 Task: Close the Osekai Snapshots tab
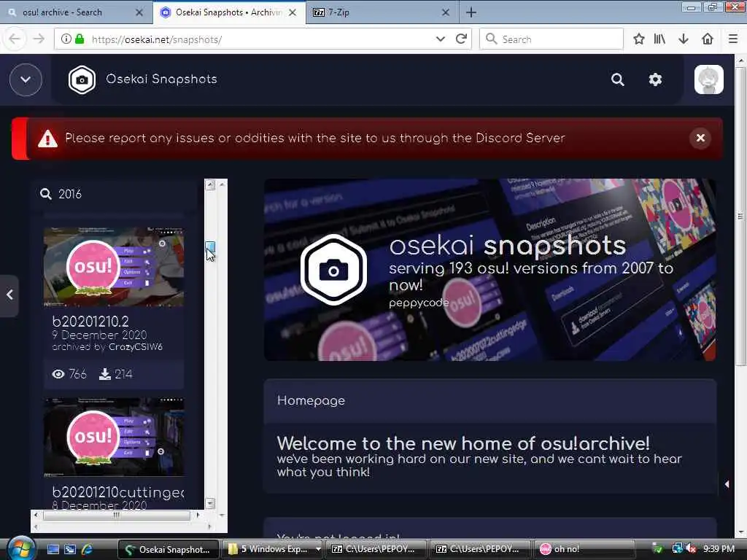tap(293, 12)
